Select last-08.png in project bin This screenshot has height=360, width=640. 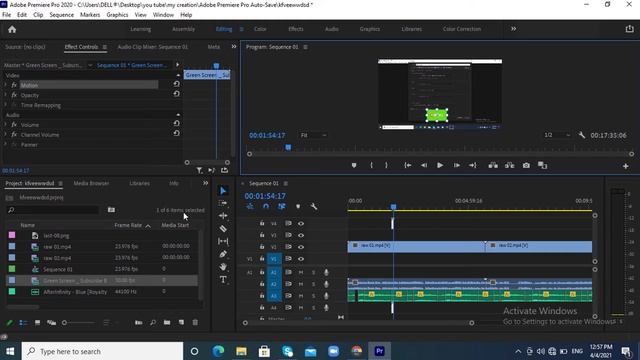(x=56, y=236)
